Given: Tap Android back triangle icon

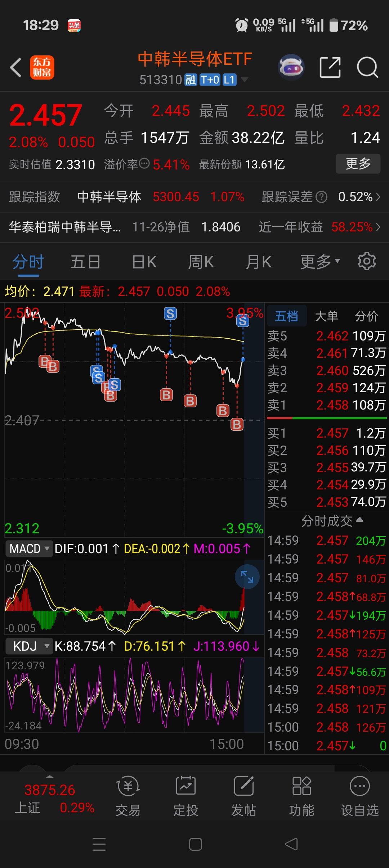Looking at the screenshot, I should click(x=291, y=844).
